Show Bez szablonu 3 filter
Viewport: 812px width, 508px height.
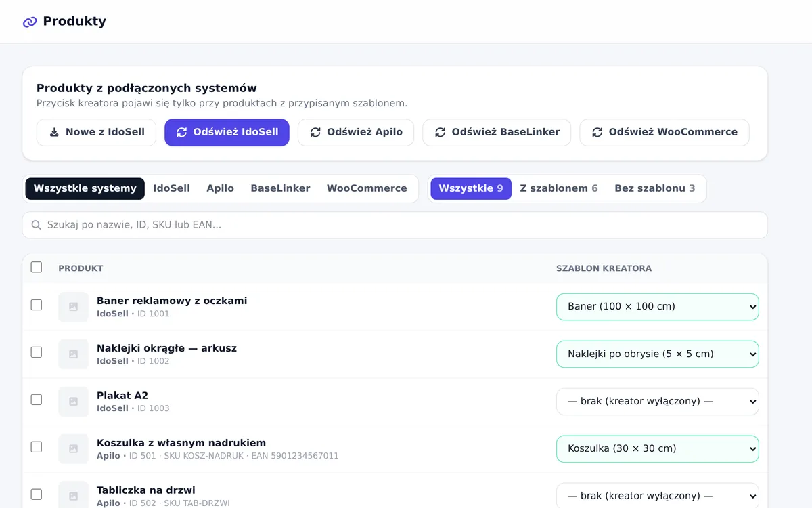655,189
